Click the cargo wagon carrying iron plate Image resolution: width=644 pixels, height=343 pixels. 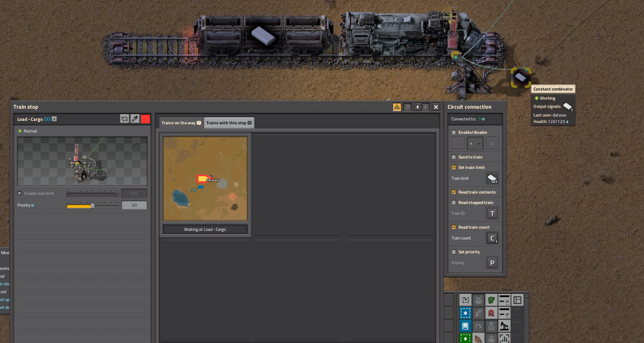pyautogui.click(x=263, y=36)
